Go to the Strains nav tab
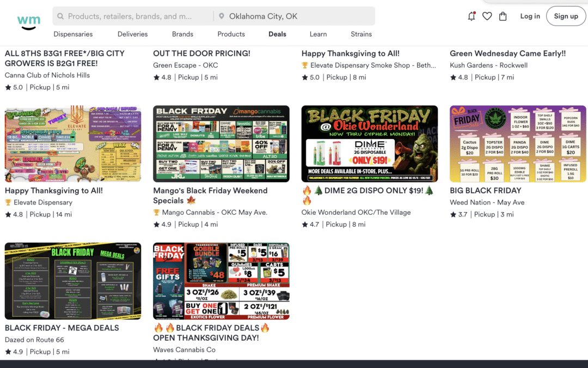 [361, 34]
